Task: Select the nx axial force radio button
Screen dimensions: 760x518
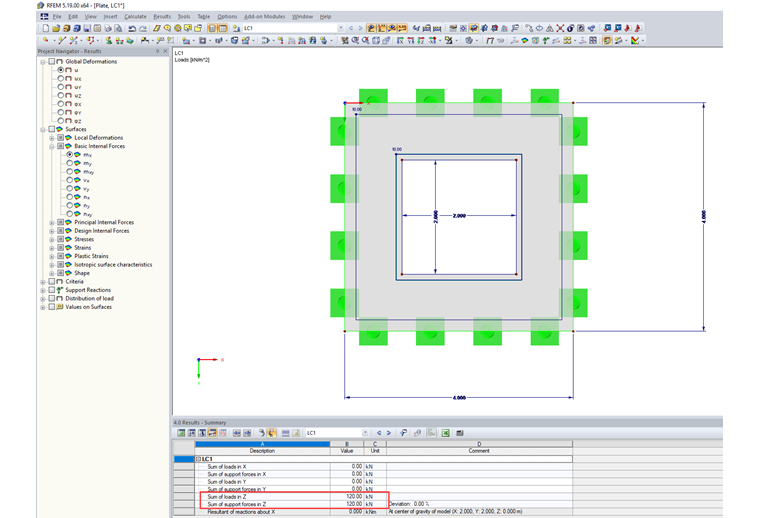Action: click(x=70, y=197)
